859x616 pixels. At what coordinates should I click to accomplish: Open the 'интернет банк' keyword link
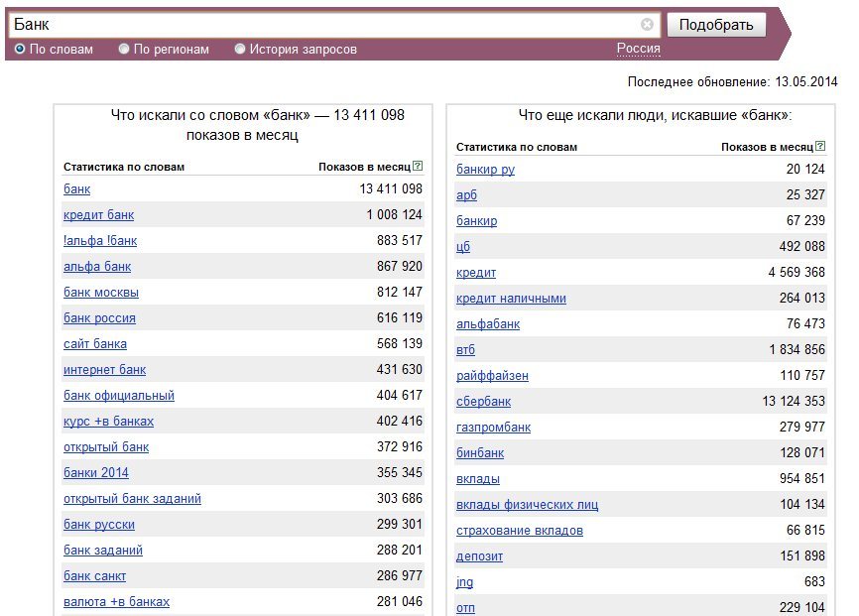click(x=104, y=370)
